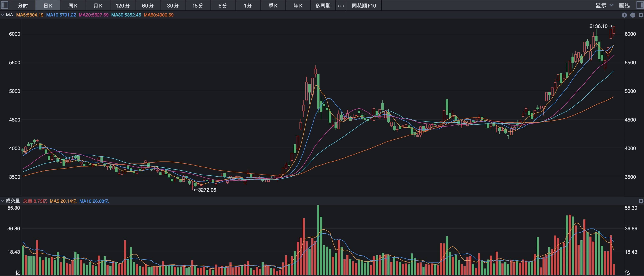Click MA60:4900.69 legend label
Image resolution: width=644 pixels, height=276 pixels.
[159, 15]
